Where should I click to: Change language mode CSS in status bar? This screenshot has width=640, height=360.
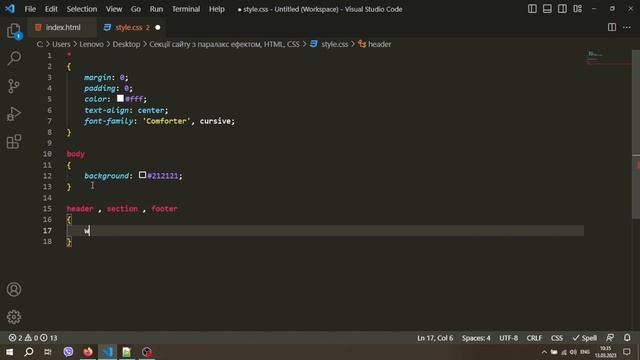click(x=557, y=338)
